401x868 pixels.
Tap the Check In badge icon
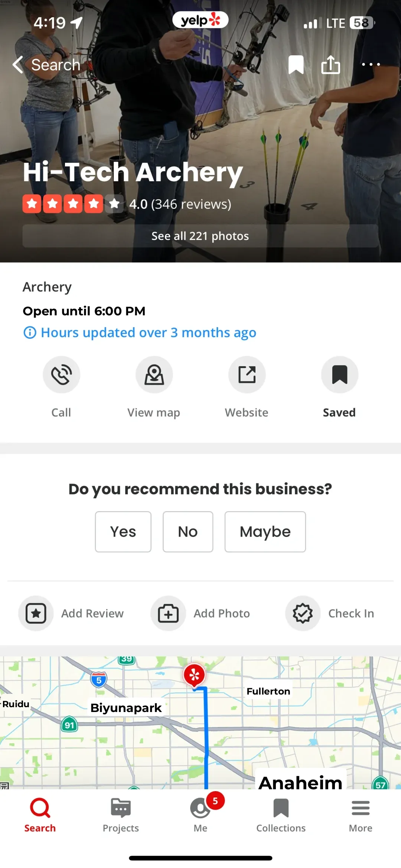click(x=303, y=613)
